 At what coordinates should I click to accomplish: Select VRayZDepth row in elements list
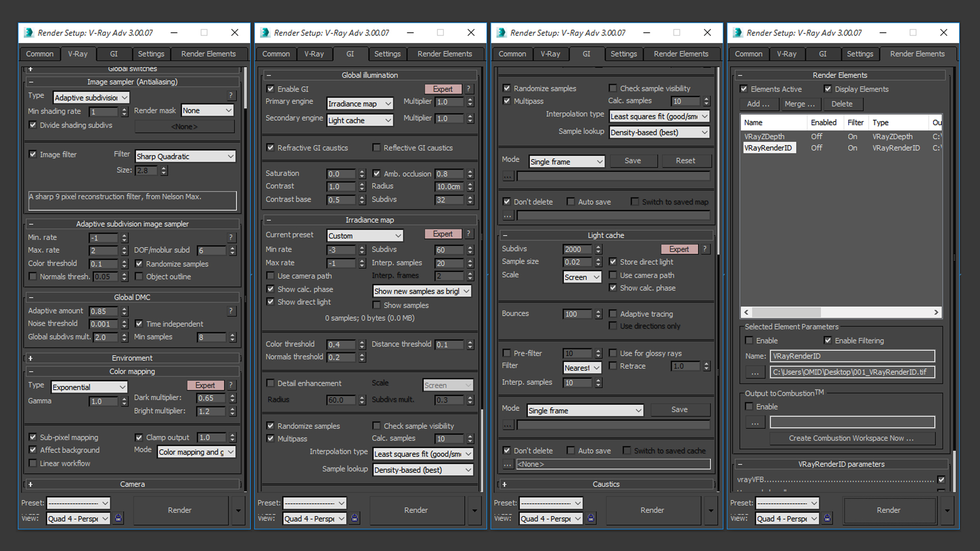click(841, 136)
